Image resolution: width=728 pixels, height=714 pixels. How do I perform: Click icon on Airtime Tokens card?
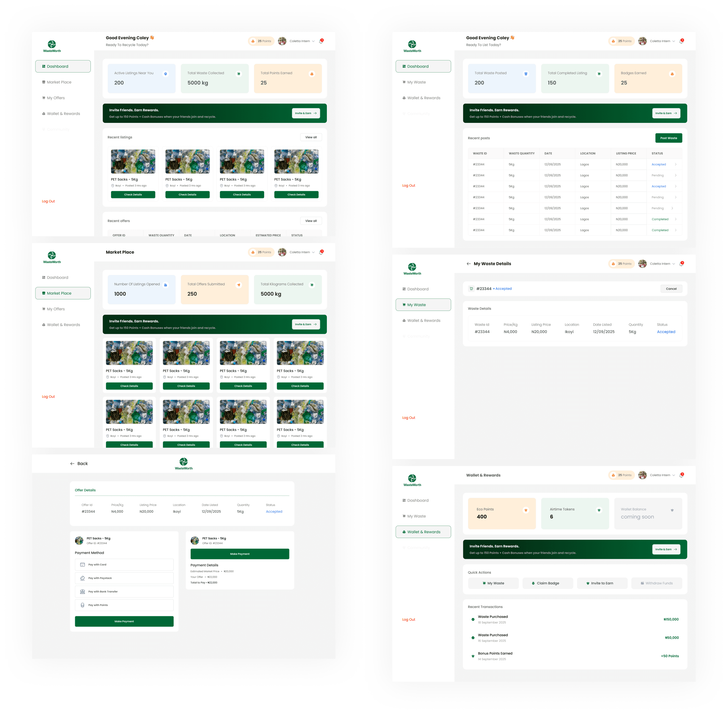tap(599, 510)
